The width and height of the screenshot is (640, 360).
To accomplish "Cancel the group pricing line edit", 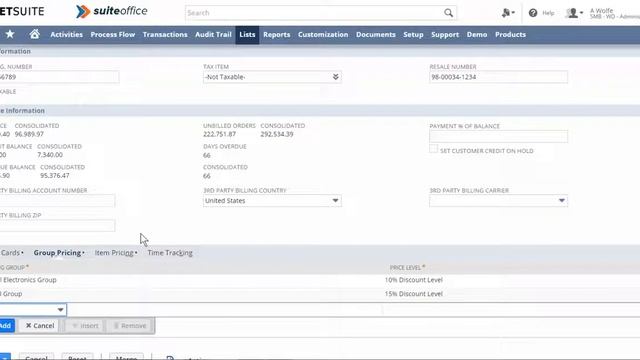I will pyautogui.click(x=40, y=325).
